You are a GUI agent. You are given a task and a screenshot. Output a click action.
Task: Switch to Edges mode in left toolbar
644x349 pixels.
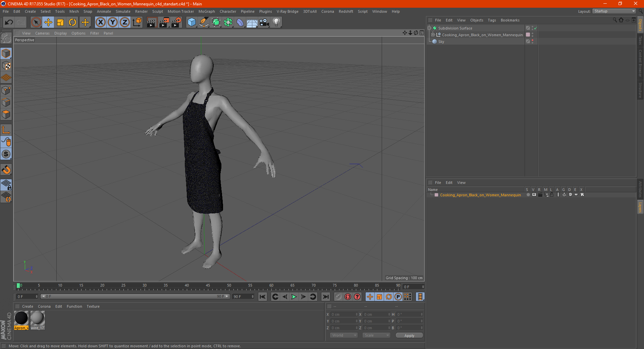[6, 102]
